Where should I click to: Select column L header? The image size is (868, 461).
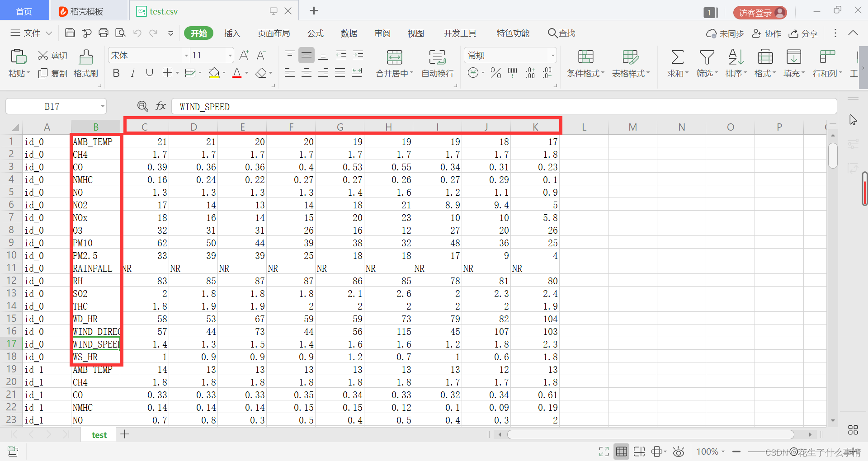[584, 127]
